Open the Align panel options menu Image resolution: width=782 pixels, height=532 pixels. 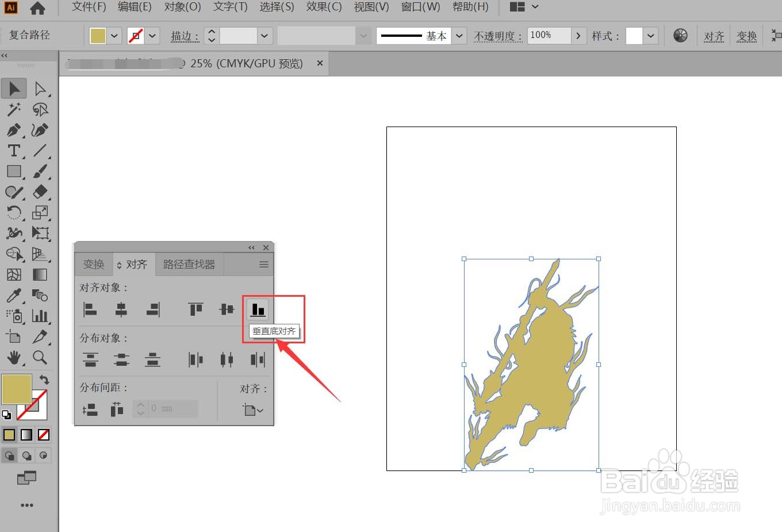tap(264, 265)
